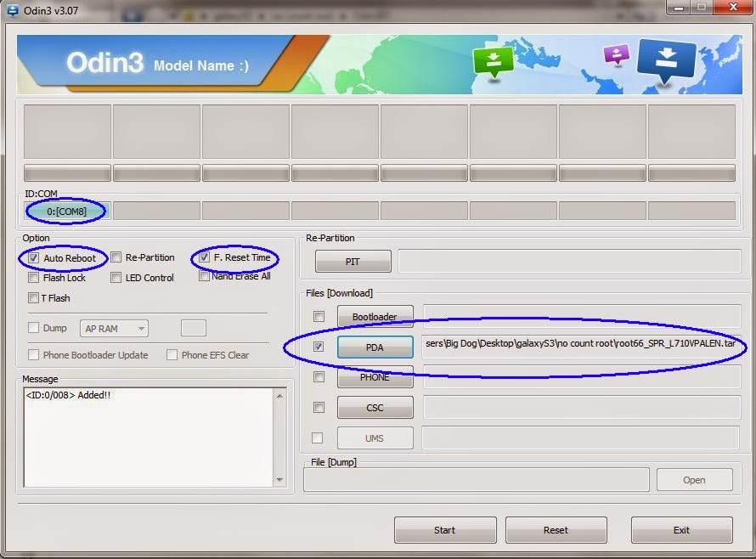Click the PIT file path field
The width and height of the screenshot is (756, 559).
(x=569, y=261)
